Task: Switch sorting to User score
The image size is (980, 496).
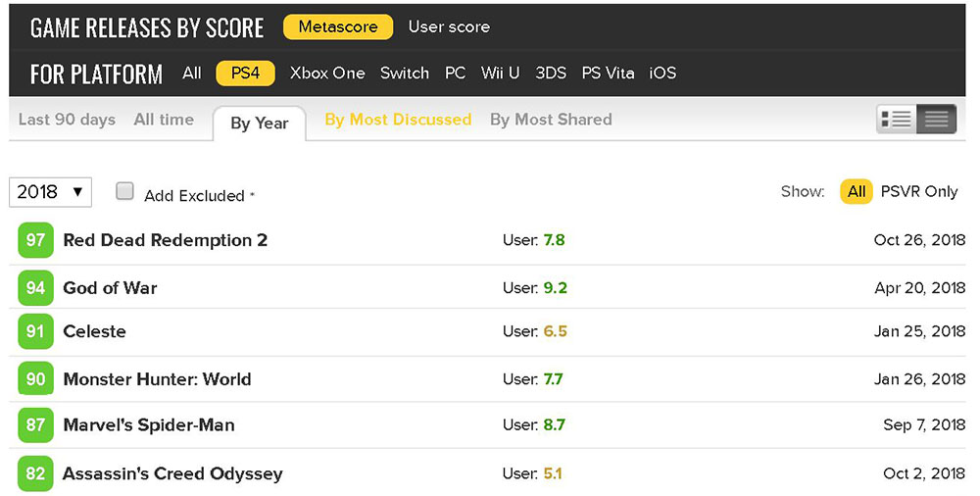Action: (x=449, y=26)
